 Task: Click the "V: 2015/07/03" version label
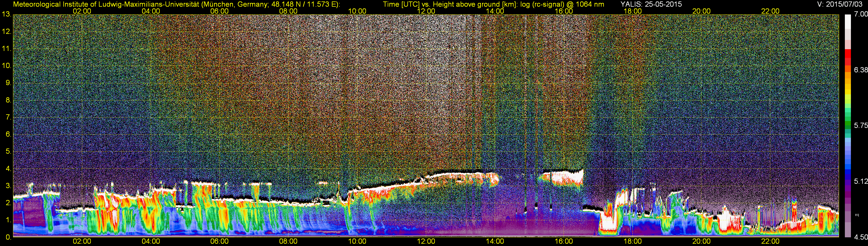click(839, 4)
